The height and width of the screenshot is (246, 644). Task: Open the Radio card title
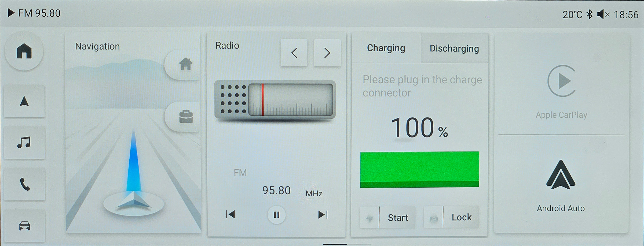pyautogui.click(x=227, y=46)
